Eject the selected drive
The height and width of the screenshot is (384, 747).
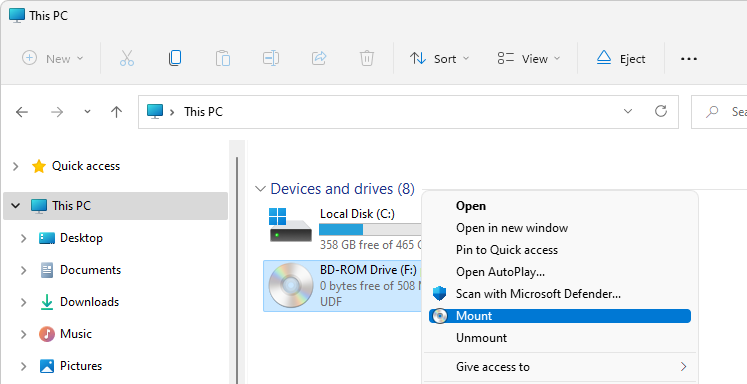(621, 59)
